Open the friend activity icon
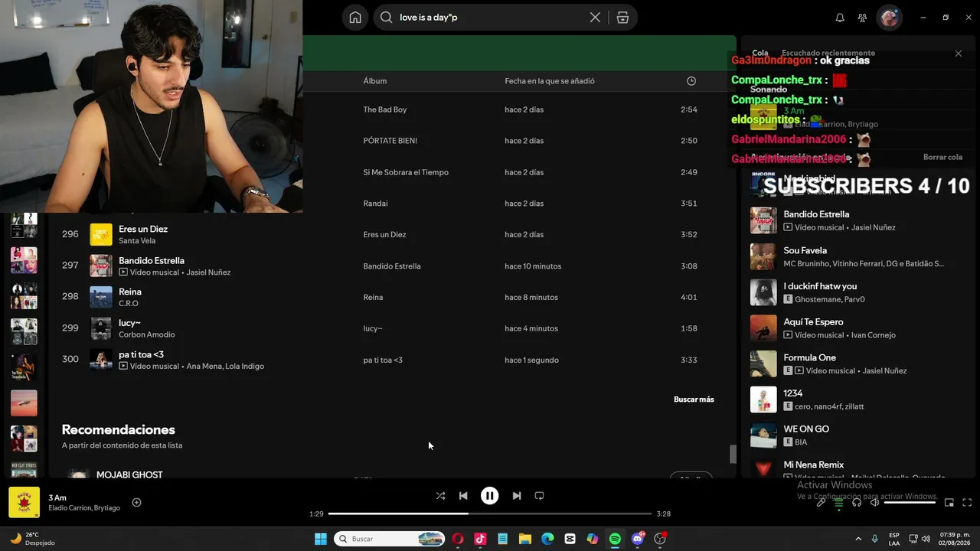Screen dimensions: 980x551 coord(863,18)
